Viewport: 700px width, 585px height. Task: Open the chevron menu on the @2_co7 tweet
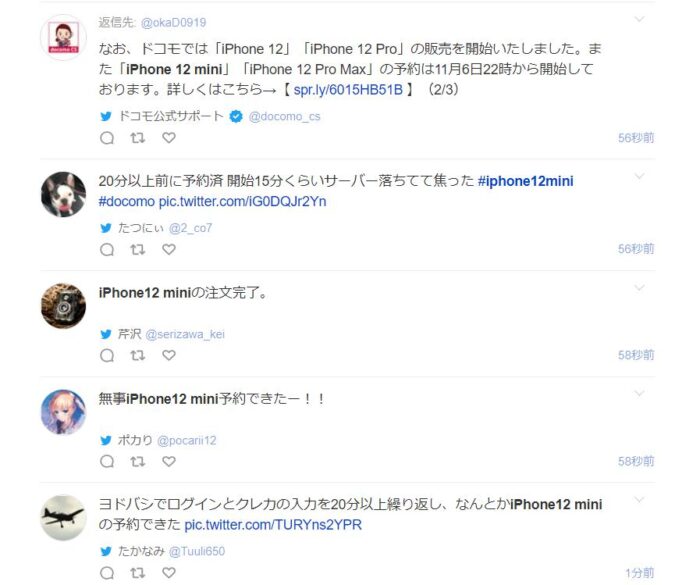[x=640, y=176]
